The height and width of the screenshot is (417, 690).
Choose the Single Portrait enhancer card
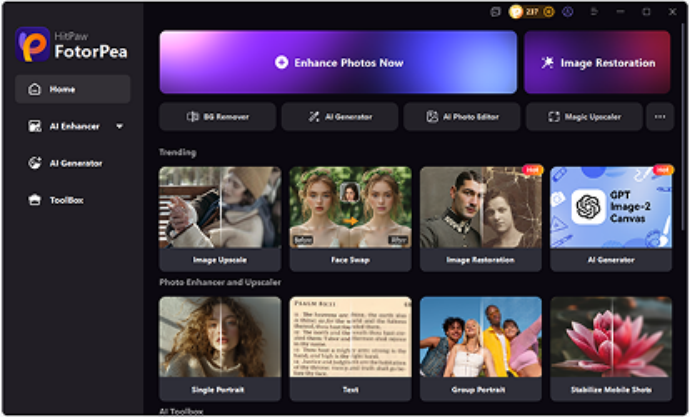(220, 348)
